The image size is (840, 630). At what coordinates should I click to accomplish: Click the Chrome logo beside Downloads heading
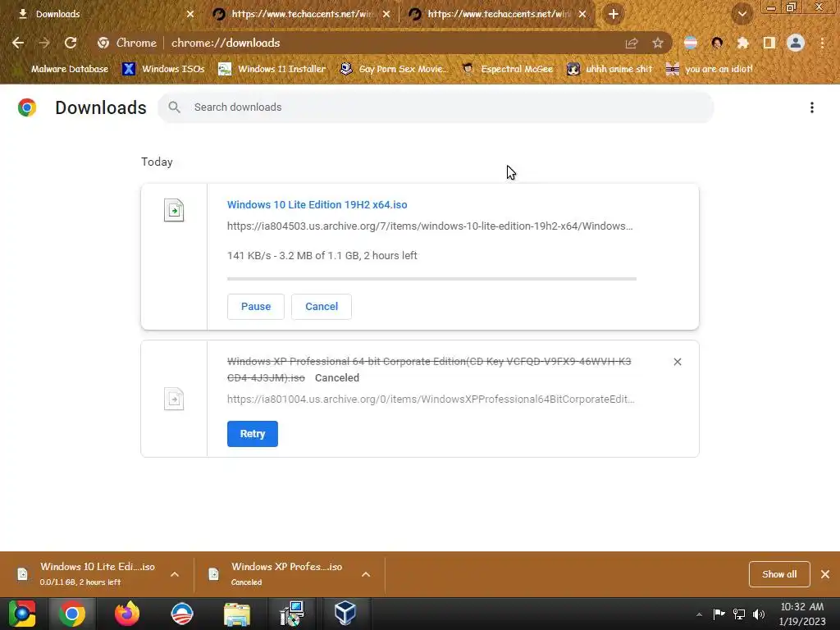[27, 107]
